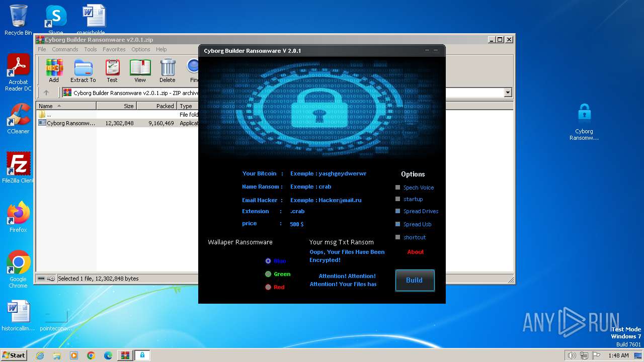Click the Email Hacker input field
The width and height of the screenshot is (644, 362).
click(326, 200)
